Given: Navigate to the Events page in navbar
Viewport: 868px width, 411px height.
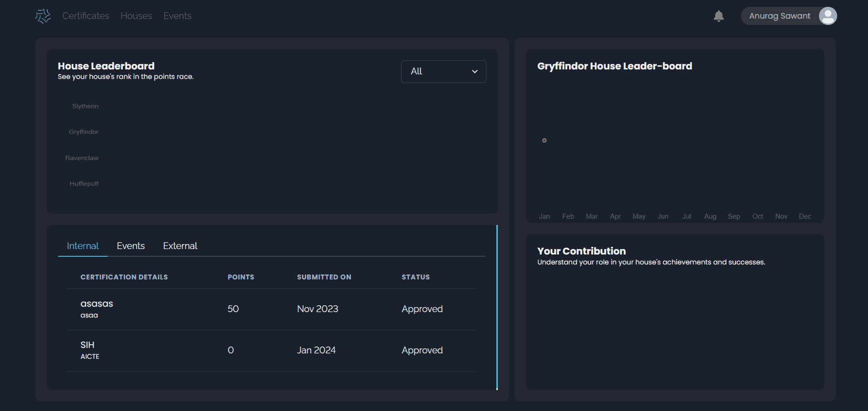Looking at the screenshot, I should [177, 16].
